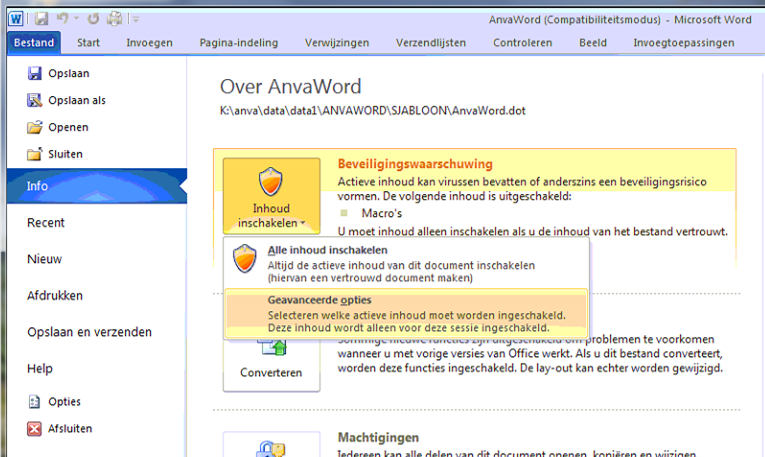Click the Macro's list entry
Image resolution: width=765 pixels, height=457 pixels.
click(x=382, y=214)
